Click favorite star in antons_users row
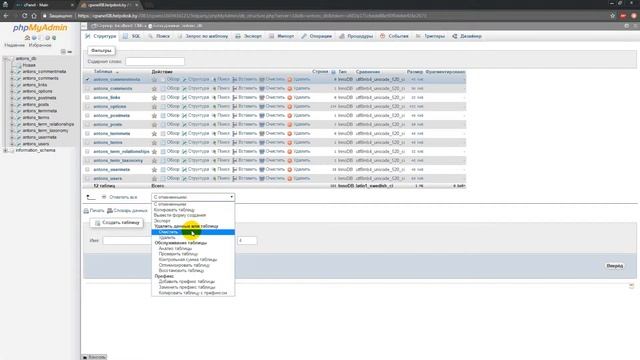 coord(154,178)
